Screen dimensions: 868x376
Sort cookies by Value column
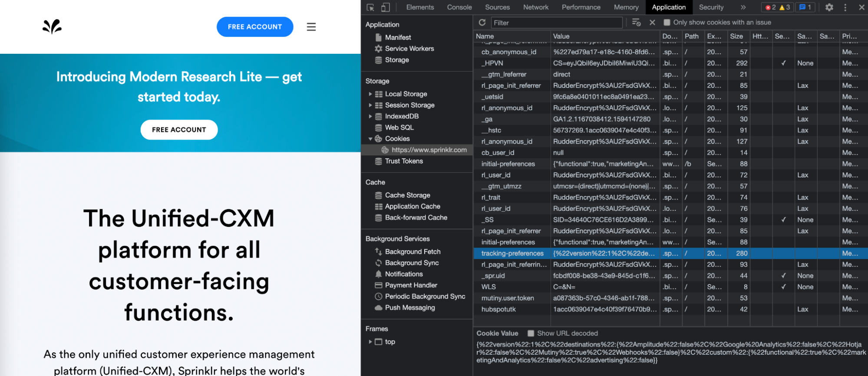pos(605,36)
